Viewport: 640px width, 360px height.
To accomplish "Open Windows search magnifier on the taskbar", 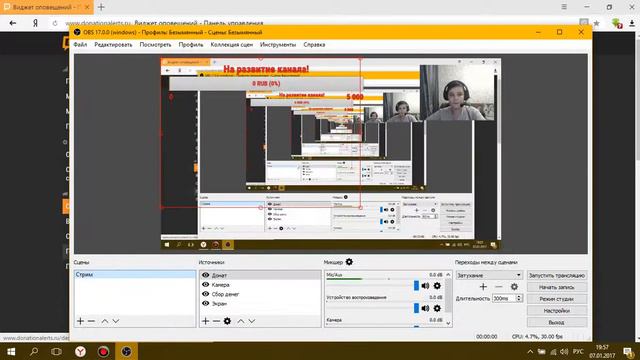I will (34, 351).
